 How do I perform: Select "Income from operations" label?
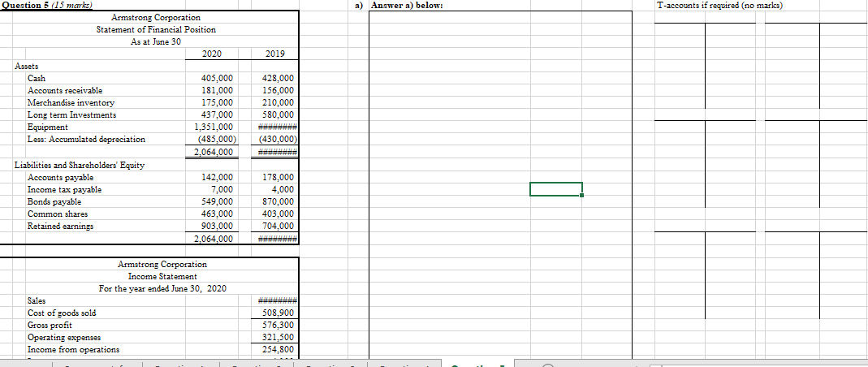73,349
